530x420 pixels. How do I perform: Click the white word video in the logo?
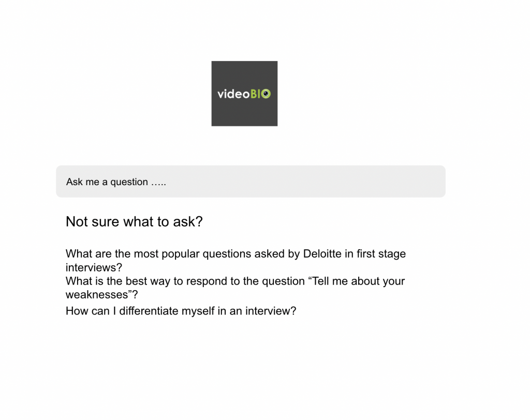coord(233,94)
